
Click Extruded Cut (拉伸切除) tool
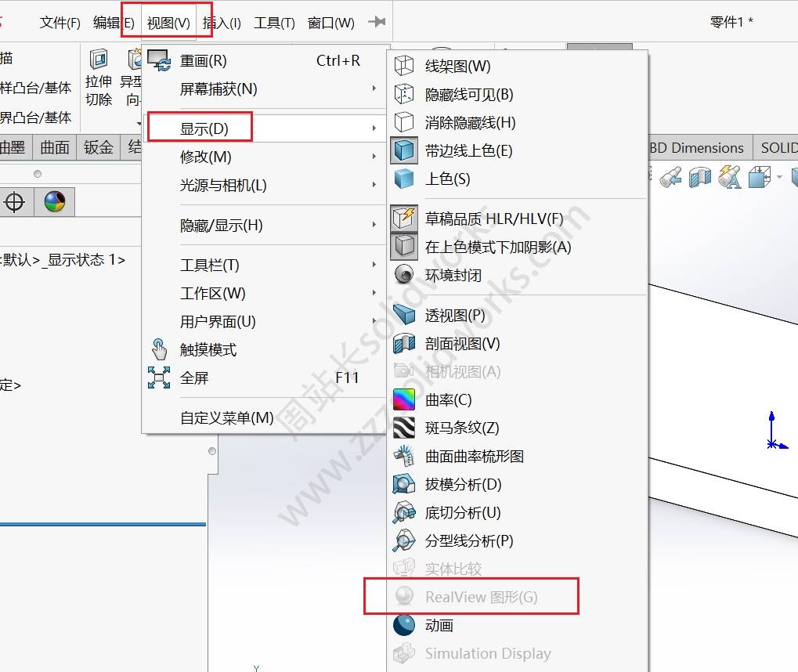98,78
